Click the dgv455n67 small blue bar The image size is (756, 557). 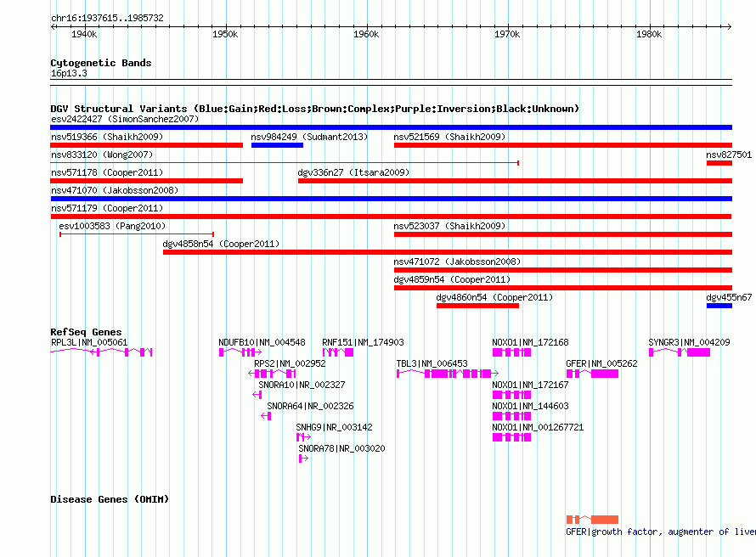pyautogui.click(x=719, y=306)
